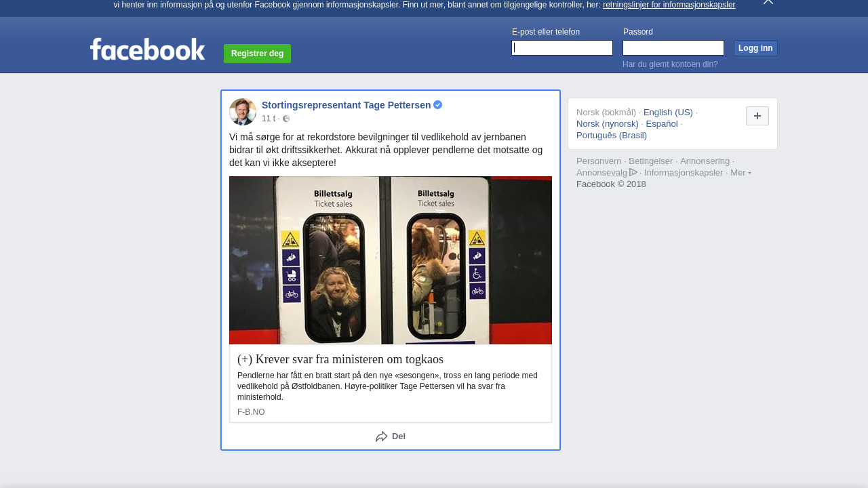This screenshot has width=868, height=488.
Task: Click the green Registrer deg button
Action: click(257, 54)
